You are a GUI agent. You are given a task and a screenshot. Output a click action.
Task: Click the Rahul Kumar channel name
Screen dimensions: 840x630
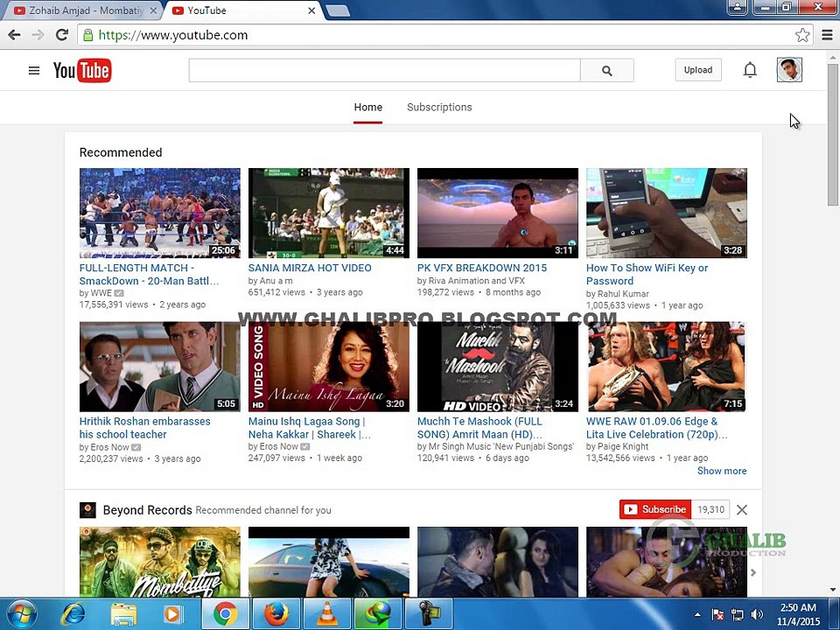(x=623, y=294)
